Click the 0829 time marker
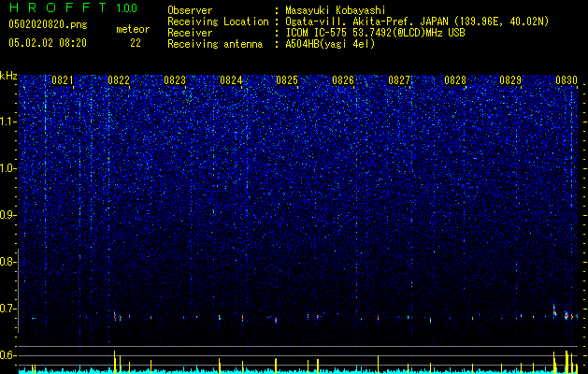This screenshot has height=374, width=588. coord(510,80)
